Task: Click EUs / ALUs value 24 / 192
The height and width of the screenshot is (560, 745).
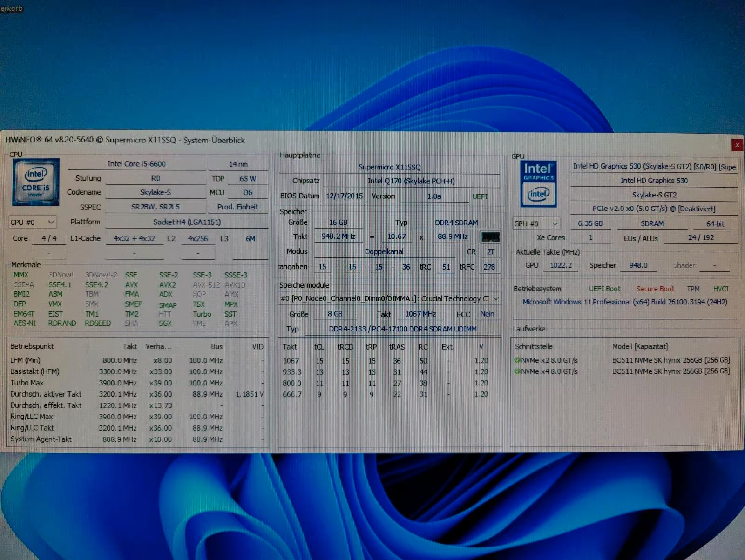Action: tap(701, 237)
